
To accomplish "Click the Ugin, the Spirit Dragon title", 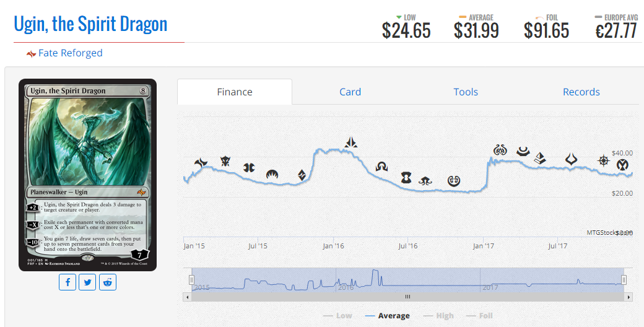I will [91, 24].
